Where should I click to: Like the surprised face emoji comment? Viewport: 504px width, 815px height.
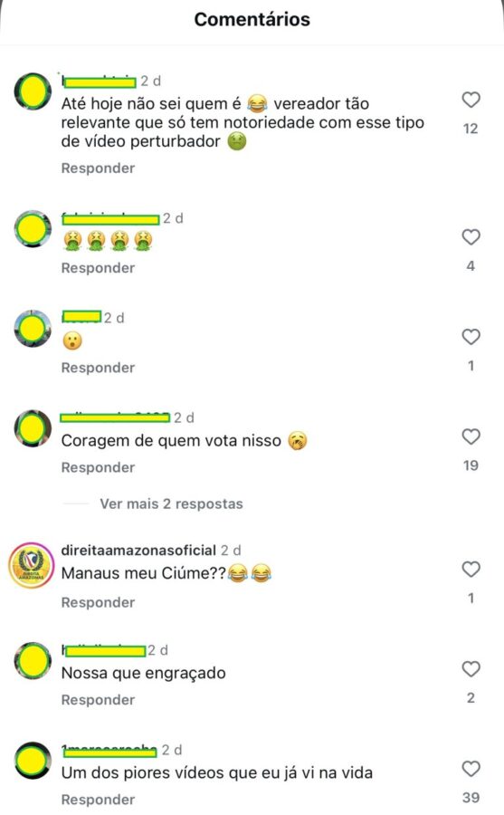[471, 337]
